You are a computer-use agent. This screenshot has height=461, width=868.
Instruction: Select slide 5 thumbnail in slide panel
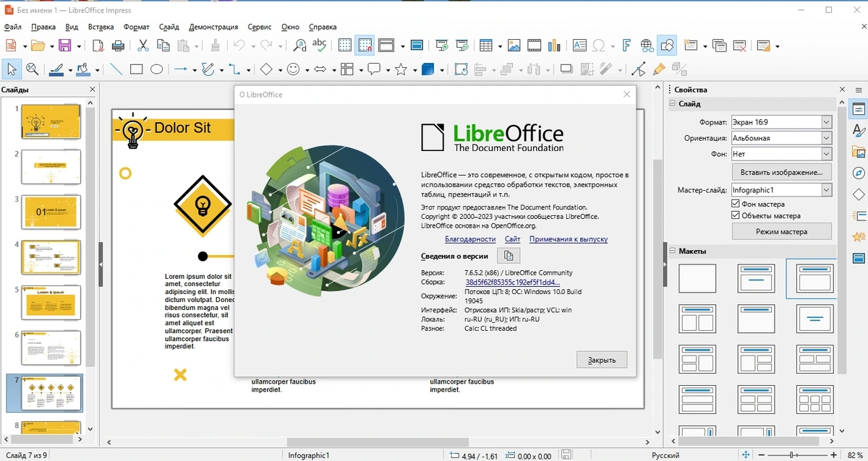(x=51, y=302)
